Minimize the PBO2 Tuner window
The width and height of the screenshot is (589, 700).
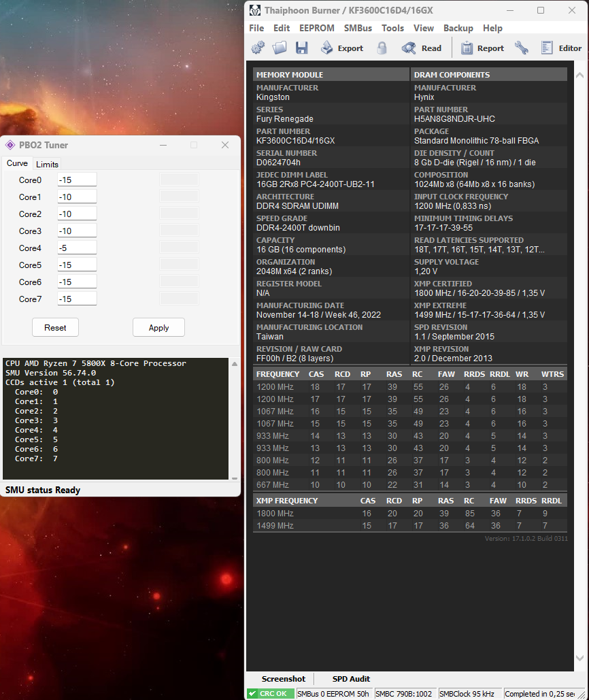[163, 145]
